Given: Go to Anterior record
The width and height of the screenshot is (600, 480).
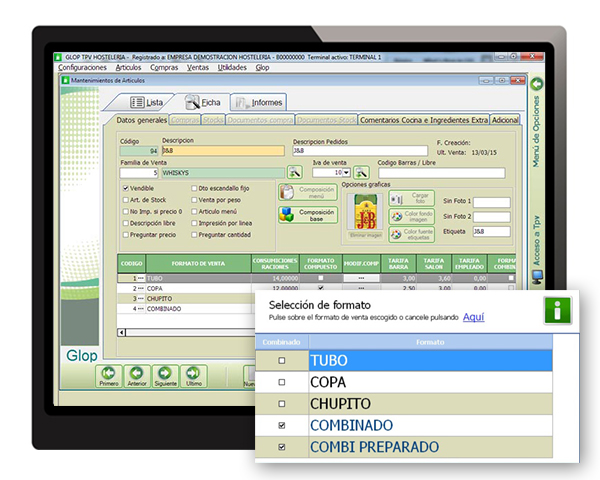Looking at the screenshot, I should pyautogui.click(x=137, y=376).
